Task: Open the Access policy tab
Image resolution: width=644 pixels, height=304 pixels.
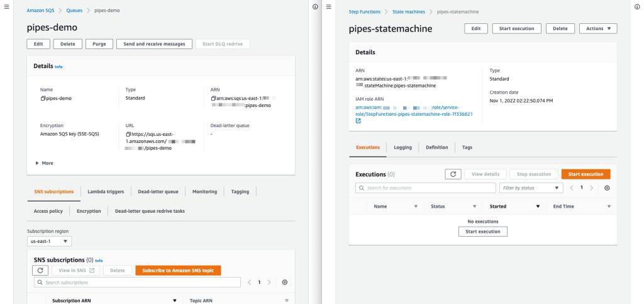Action: 48,211
